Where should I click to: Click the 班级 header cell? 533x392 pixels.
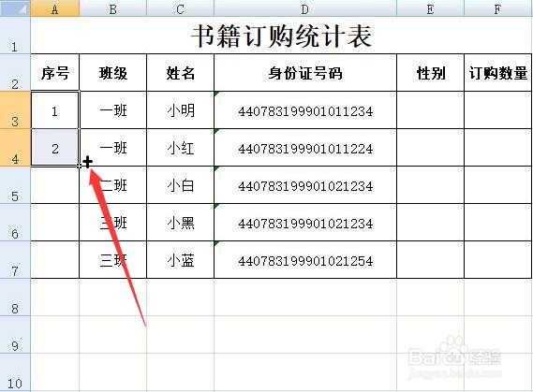coord(112,72)
